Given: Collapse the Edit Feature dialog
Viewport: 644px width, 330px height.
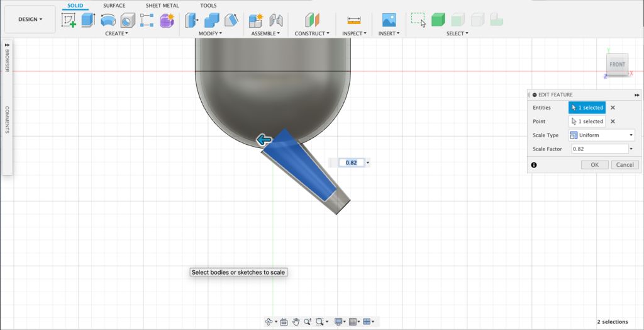Looking at the screenshot, I should coord(534,94).
